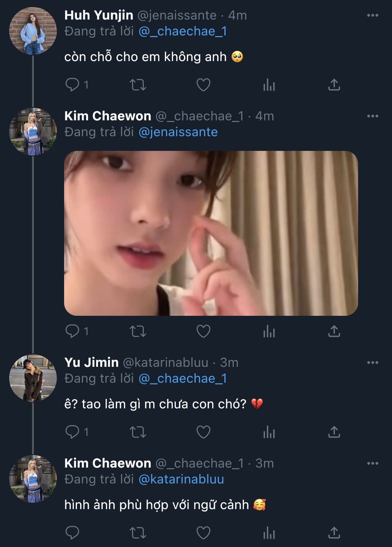
Task: Reply to Huh Yunjin's tweet
Action: (x=72, y=85)
